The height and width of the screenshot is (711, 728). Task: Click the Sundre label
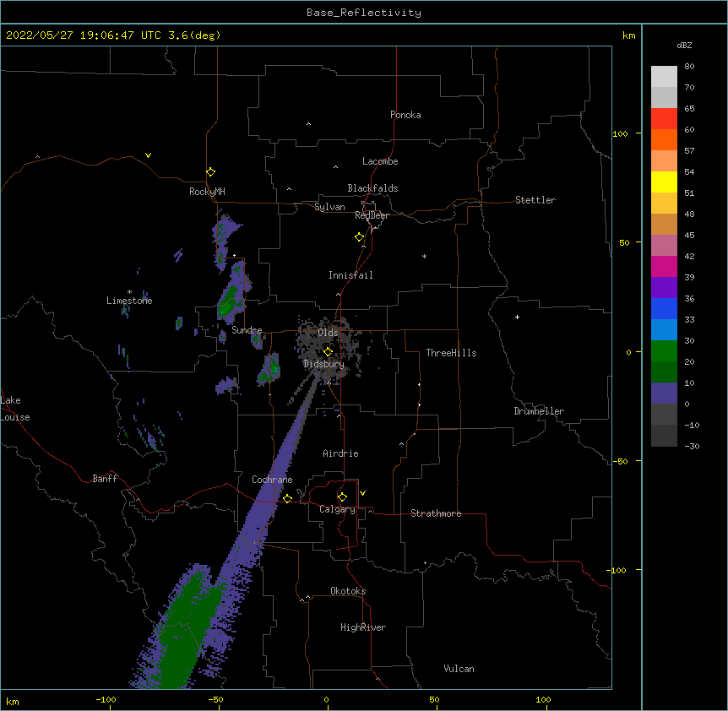[247, 330]
